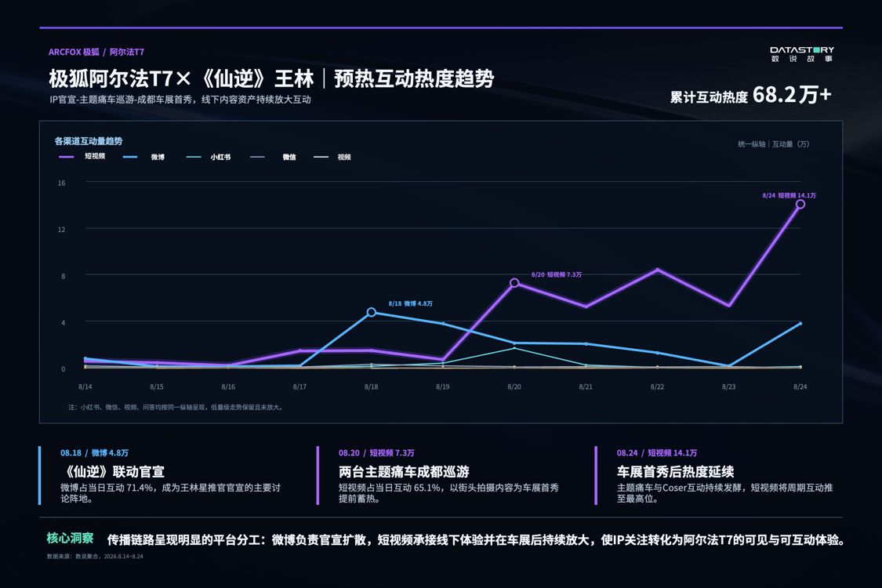Click the '68.2万+' total figure
This screenshot has width=882, height=588.
pos(792,95)
